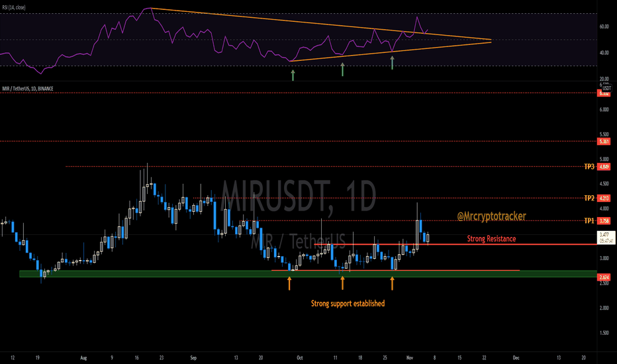Open the USDT currency selector
617x364 pixels.
click(607, 89)
